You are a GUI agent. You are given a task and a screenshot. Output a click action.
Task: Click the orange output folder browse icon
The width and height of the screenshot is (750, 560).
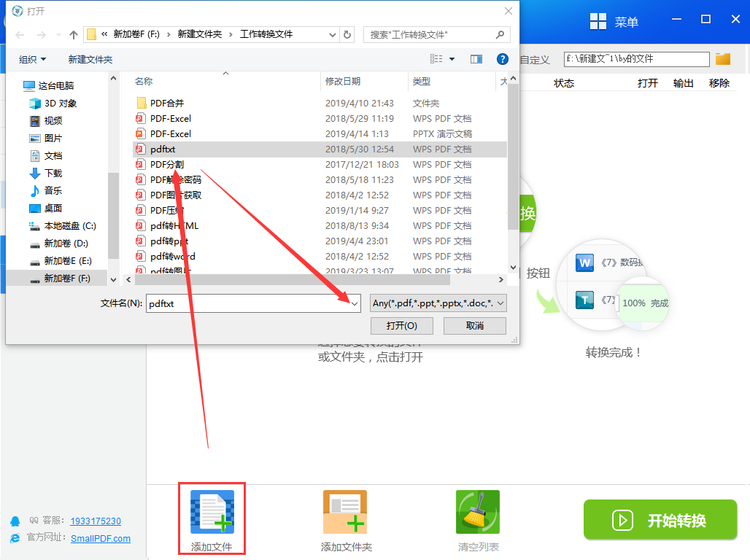723,59
